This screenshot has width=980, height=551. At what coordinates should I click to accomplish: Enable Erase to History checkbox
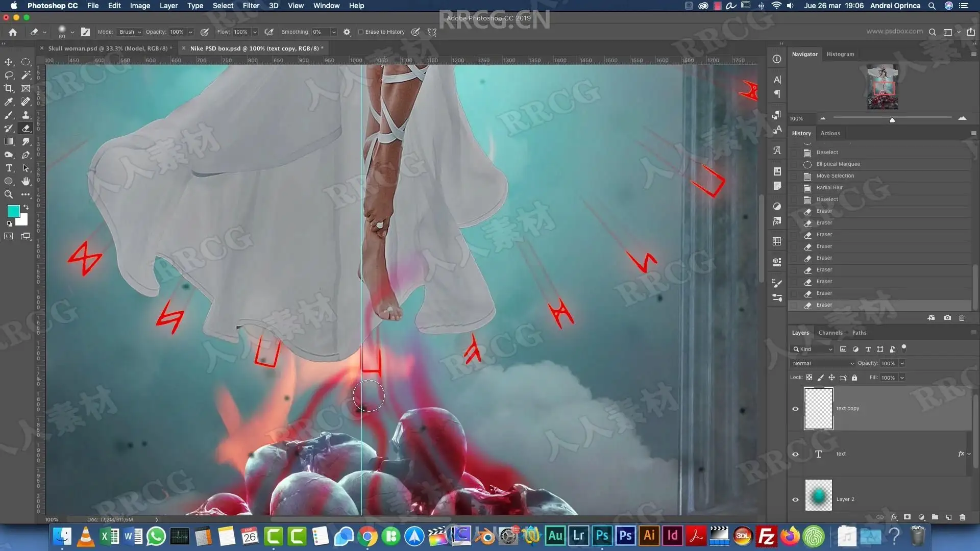tap(361, 32)
